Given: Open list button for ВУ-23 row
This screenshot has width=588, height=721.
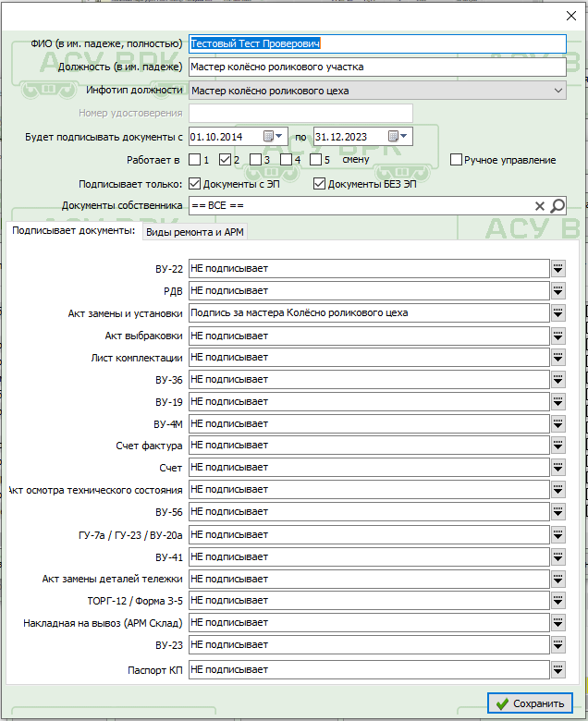Looking at the screenshot, I should [x=558, y=644].
